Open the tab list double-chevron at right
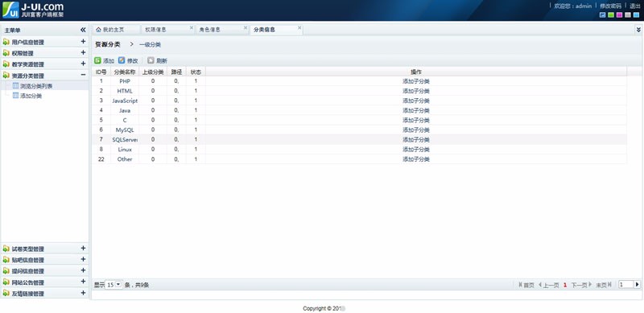This screenshot has width=644, height=313. [x=638, y=30]
